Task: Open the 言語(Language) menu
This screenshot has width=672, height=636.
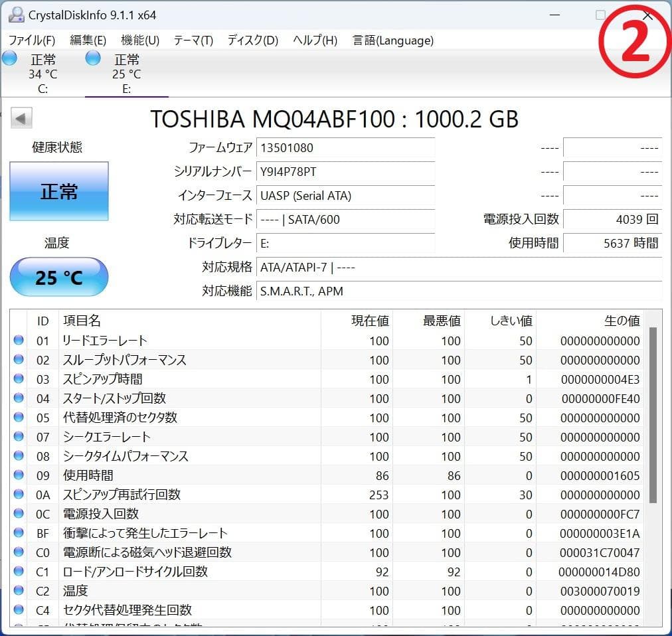Action: click(x=392, y=40)
